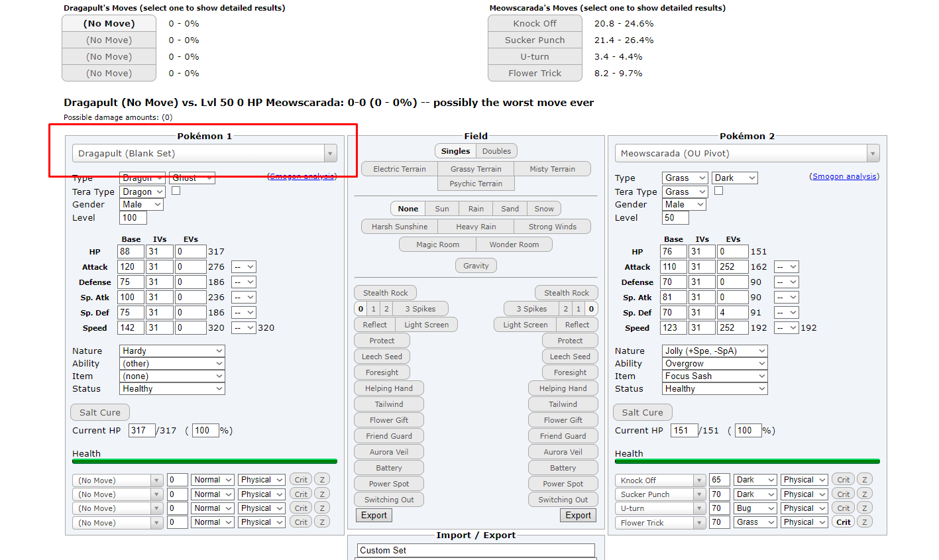Set weather to Rain

(x=476, y=209)
